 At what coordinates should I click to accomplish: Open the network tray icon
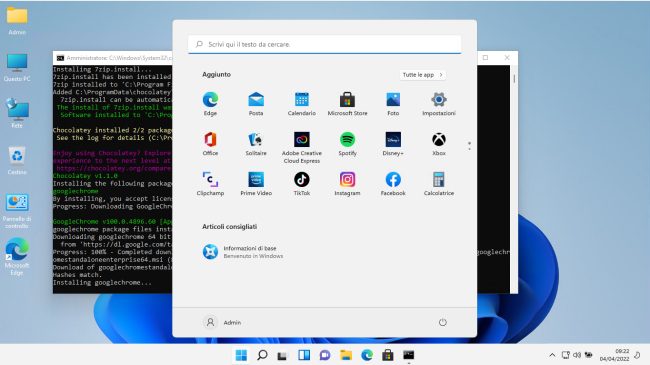pos(565,355)
